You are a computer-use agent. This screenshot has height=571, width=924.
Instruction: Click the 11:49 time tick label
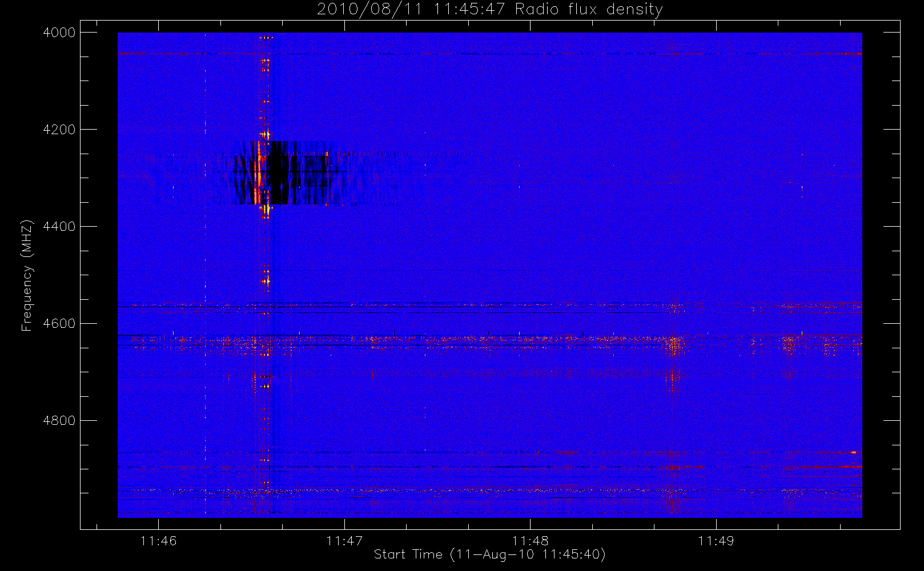pyautogui.click(x=716, y=541)
